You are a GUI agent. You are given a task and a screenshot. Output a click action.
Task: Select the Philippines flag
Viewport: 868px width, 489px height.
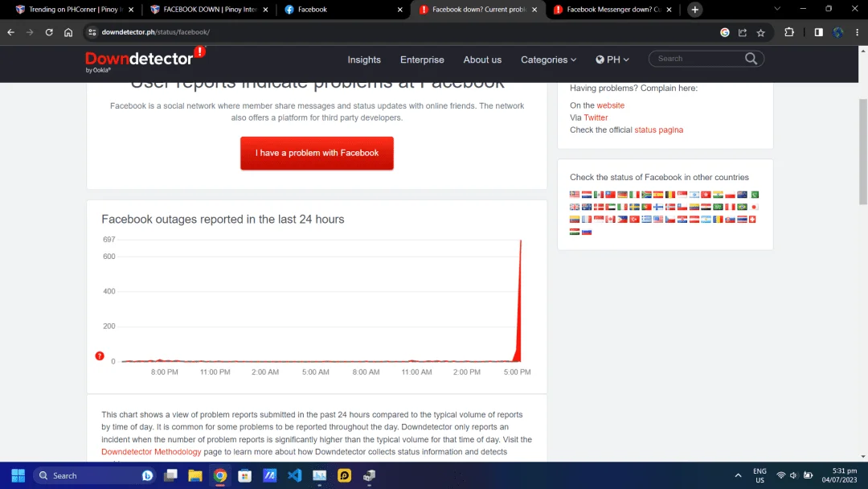(x=622, y=220)
